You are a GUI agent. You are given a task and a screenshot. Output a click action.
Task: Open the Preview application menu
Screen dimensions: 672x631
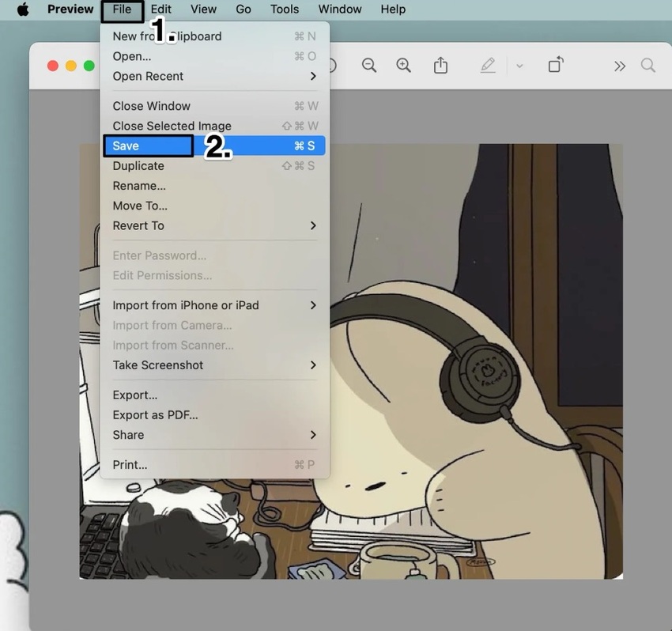(70, 9)
